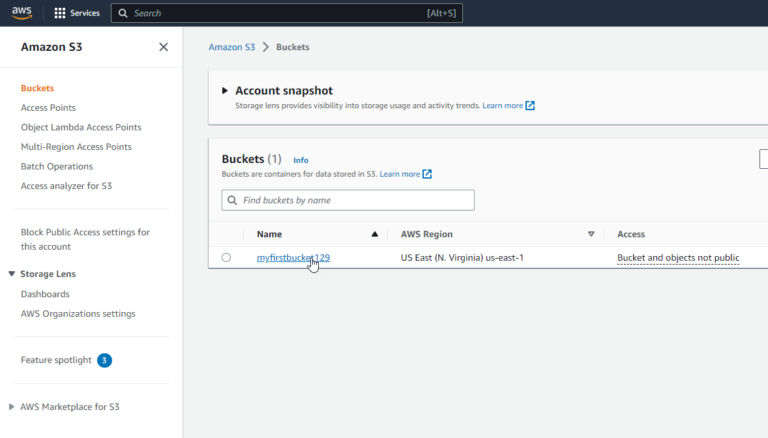The height and width of the screenshot is (438, 768).
Task: Collapse the Storage Lens sidebar section
Action: 12,274
